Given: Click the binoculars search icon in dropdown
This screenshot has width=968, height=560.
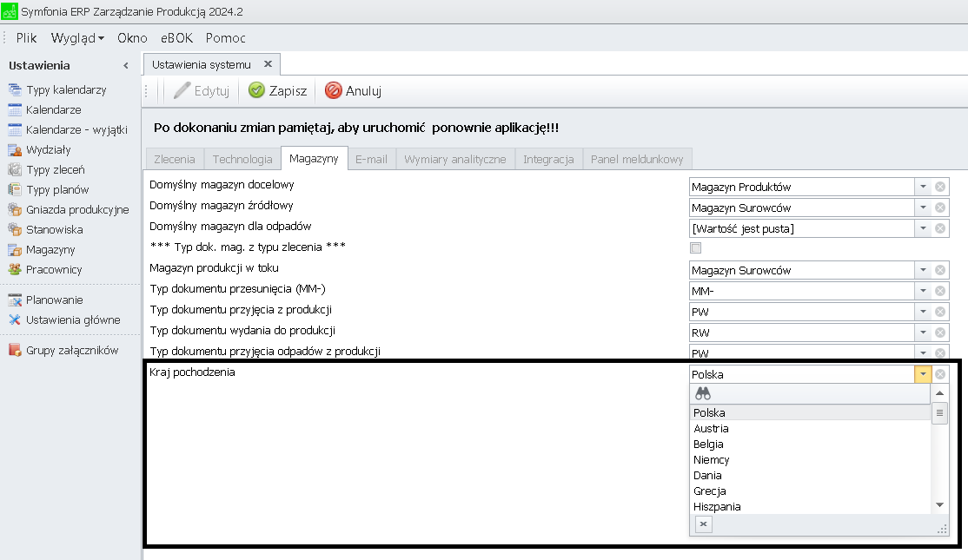Looking at the screenshot, I should point(703,393).
